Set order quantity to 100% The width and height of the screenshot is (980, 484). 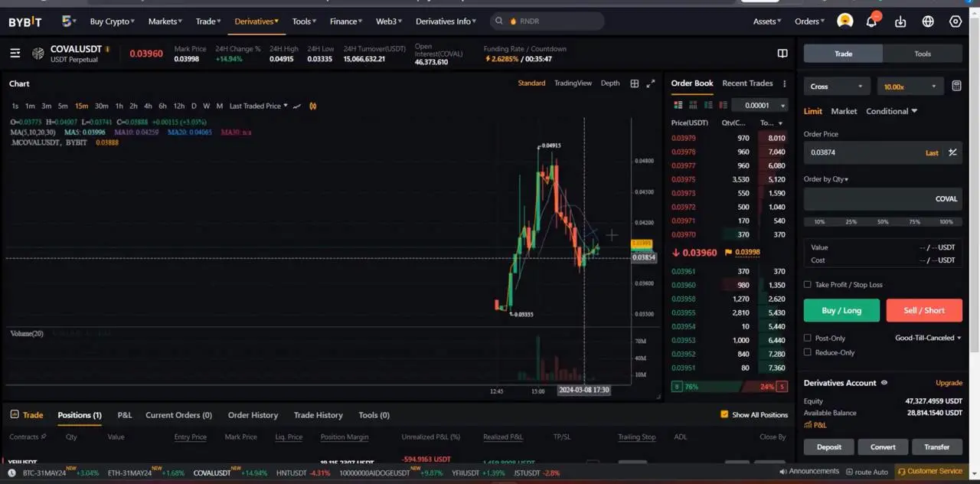click(946, 222)
